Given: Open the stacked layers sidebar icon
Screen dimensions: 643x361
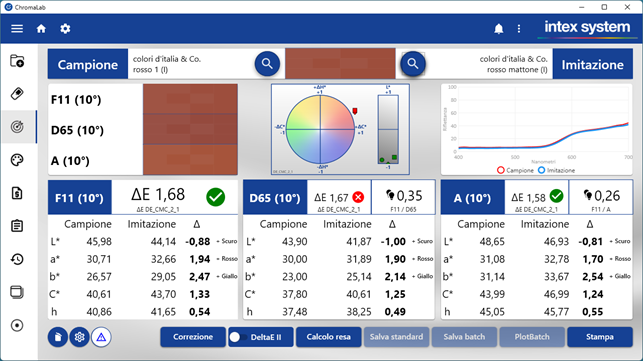Looking at the screenshot, I should (x=17, y=292).
